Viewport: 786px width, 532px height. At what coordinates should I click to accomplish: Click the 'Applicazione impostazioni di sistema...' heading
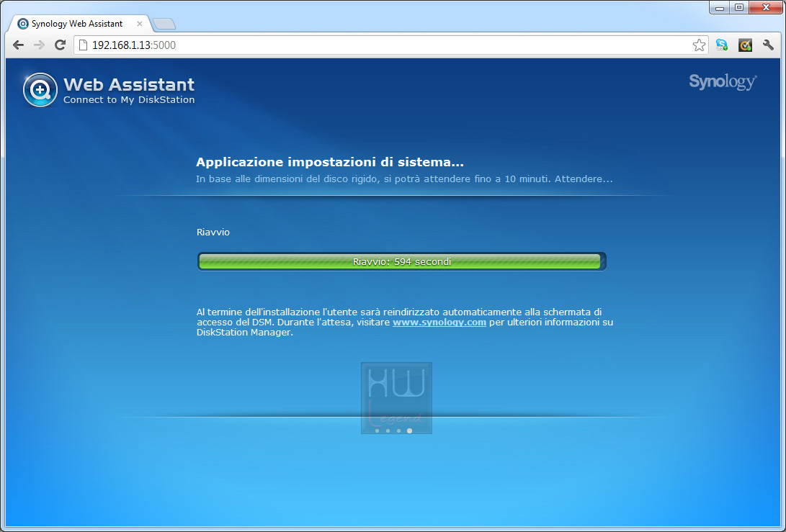330,162
